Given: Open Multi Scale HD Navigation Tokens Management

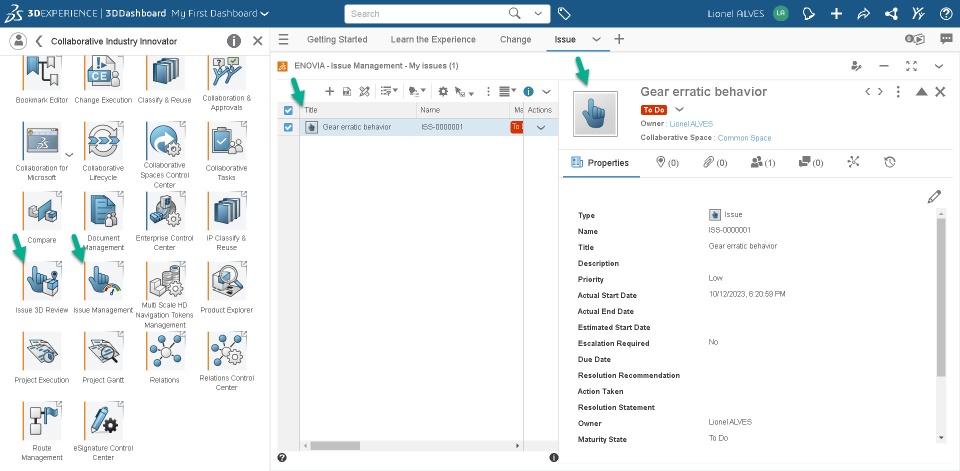Looking at the screenshot, I should coord(165,281).
